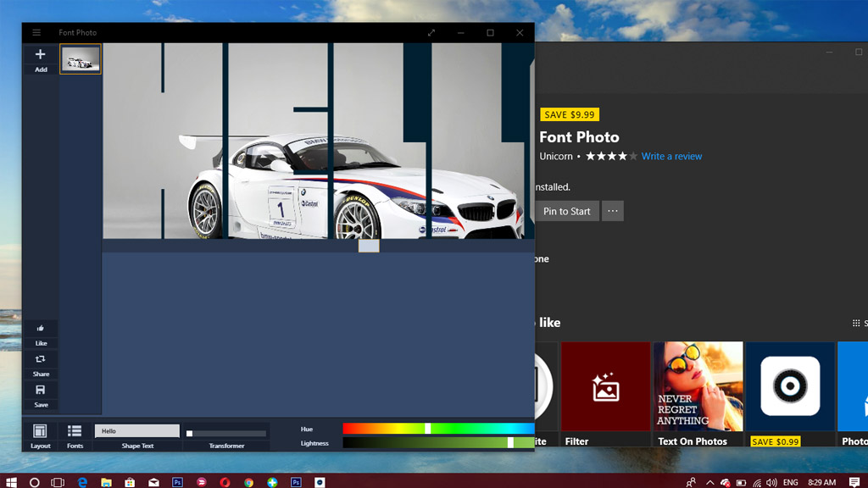Viewport: 868px width, 488px height.
Task: Open the Wi-Fi network icon
Action: point(757,482)
